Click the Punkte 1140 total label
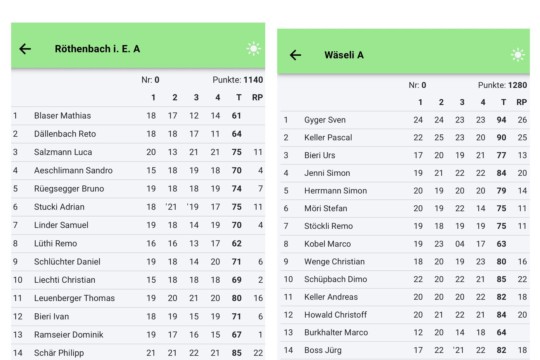 238,80
